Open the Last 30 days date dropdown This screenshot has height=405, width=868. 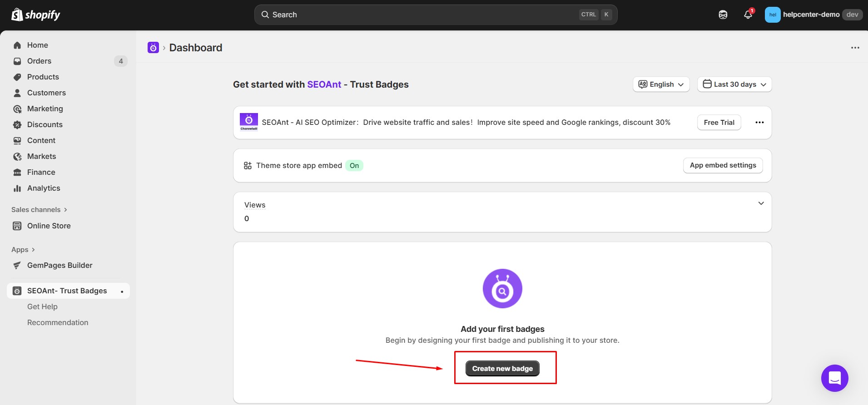734,84
